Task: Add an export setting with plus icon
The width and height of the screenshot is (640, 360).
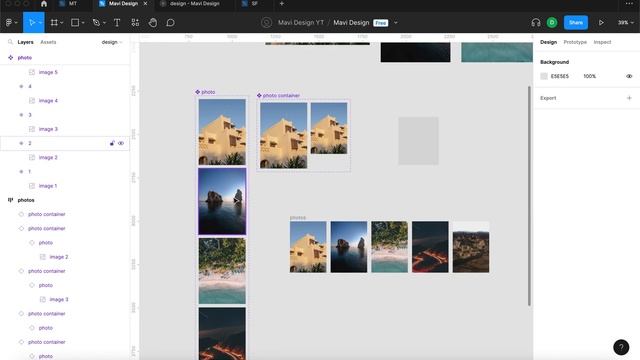Action: click(629, 98)
